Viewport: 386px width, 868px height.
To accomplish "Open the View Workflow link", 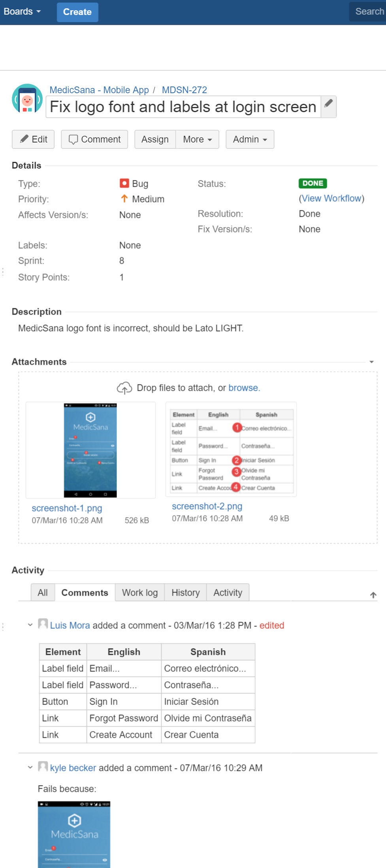I will pyautogui.click(x=331, y=198).
